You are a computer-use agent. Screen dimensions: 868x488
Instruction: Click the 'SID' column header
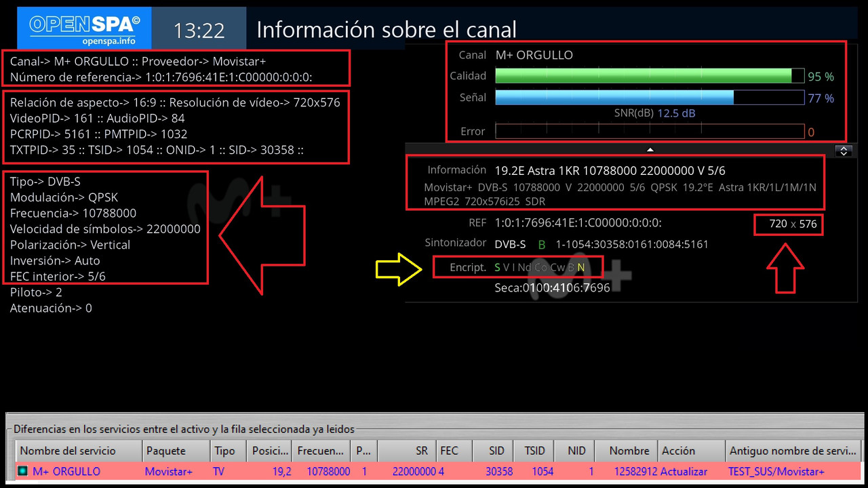[x=494, y=451]
